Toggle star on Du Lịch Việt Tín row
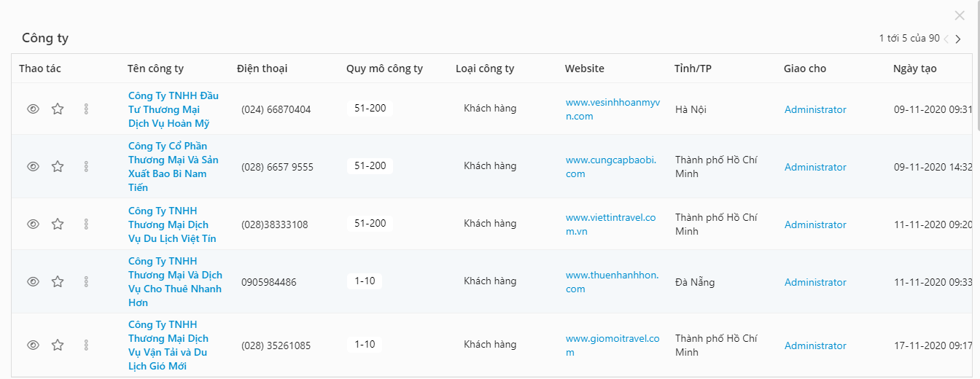Screen dimensions: 980x379 tap(58, 224)
